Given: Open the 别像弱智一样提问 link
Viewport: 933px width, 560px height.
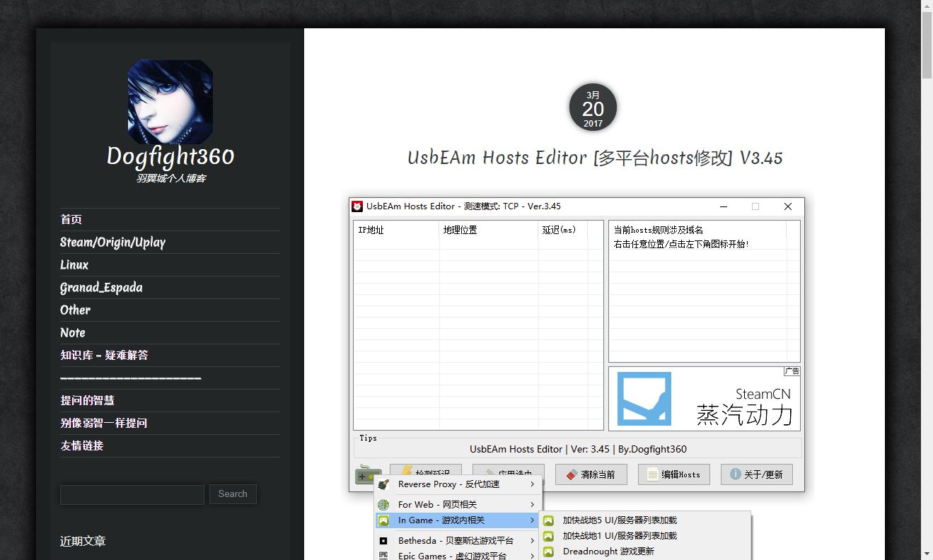Looking at the screenshot, I should point(103,424).
